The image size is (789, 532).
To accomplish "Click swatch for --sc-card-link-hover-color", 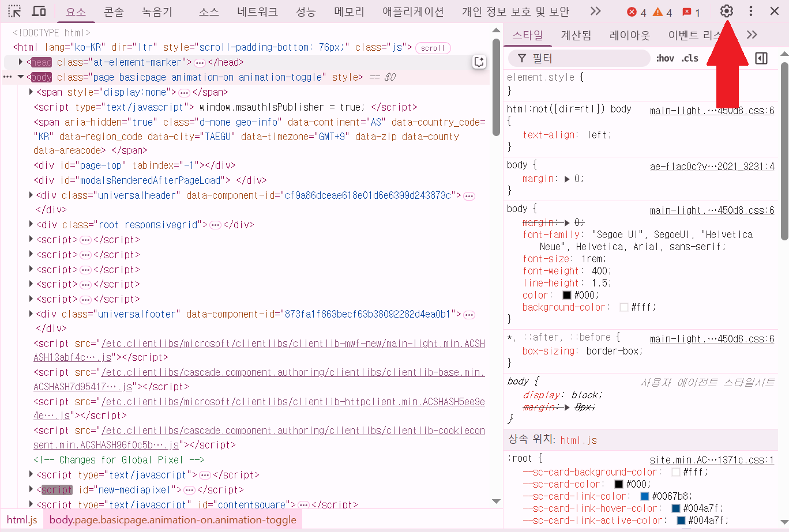I will [675, 508].
